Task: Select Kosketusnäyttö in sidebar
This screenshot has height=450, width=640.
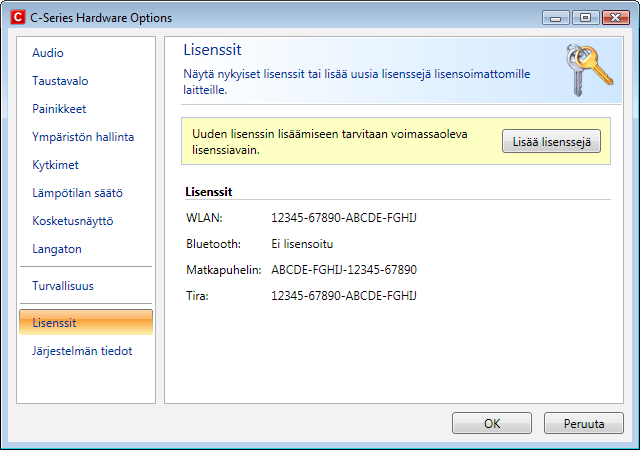Action: click(x=73, y=221)
